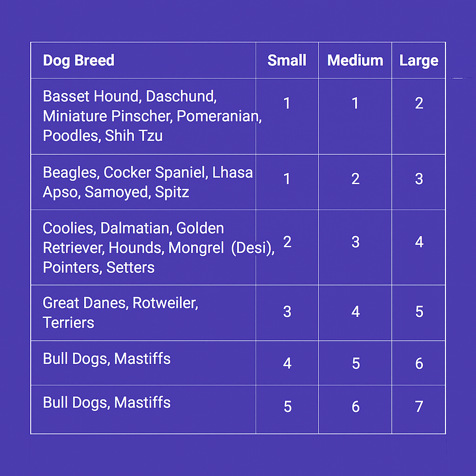Click the first Bull Dogs, Mastiffs cell
The width and height of the screenshot is (476, 476).
click(x=143, y=363)
